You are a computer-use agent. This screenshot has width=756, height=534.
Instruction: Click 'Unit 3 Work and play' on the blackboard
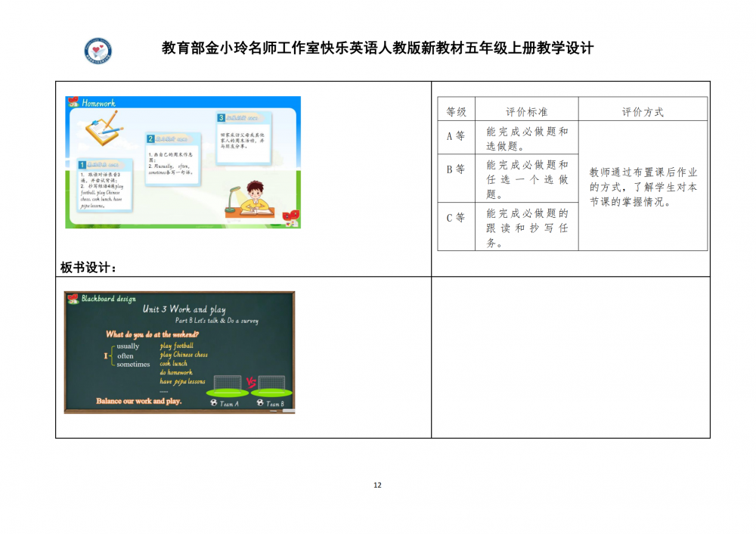pos(184,309)
